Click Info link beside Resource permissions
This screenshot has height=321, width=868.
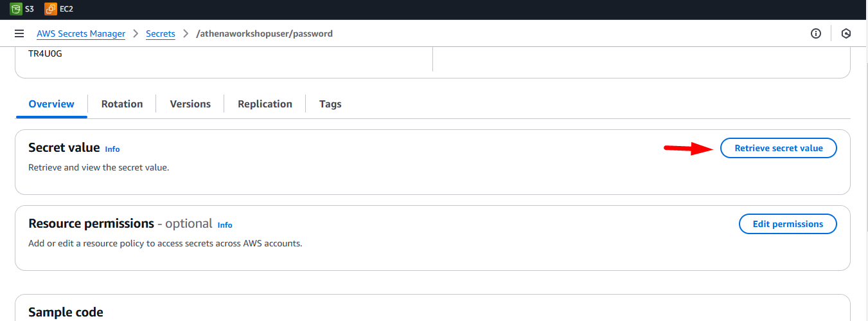point(225,225)
